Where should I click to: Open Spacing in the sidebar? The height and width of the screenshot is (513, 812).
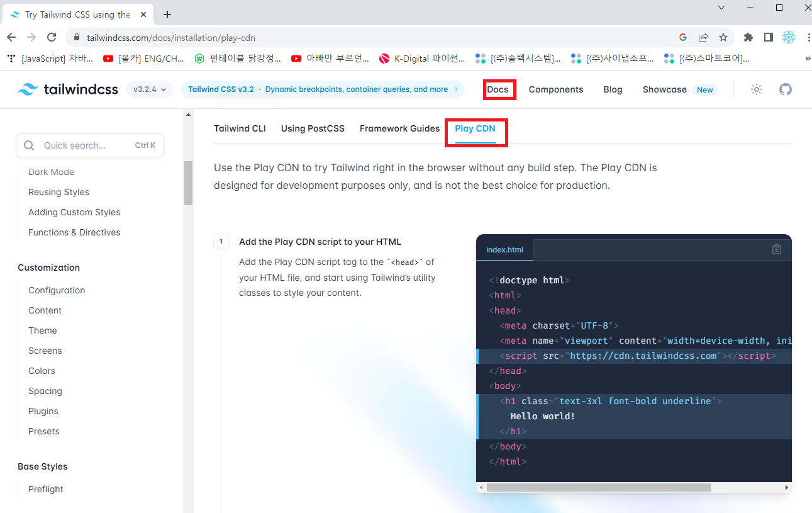tap(45, 391)
